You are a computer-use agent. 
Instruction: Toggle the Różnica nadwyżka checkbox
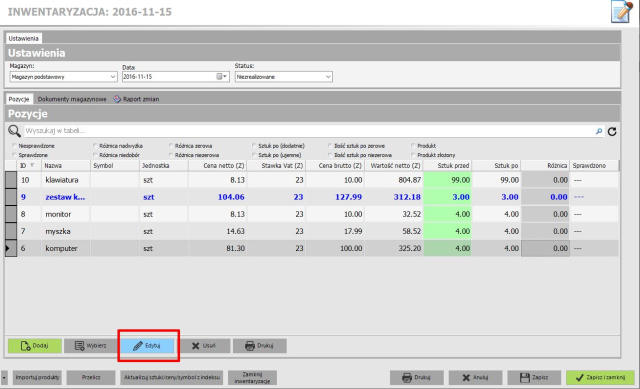tap(95, 146)
